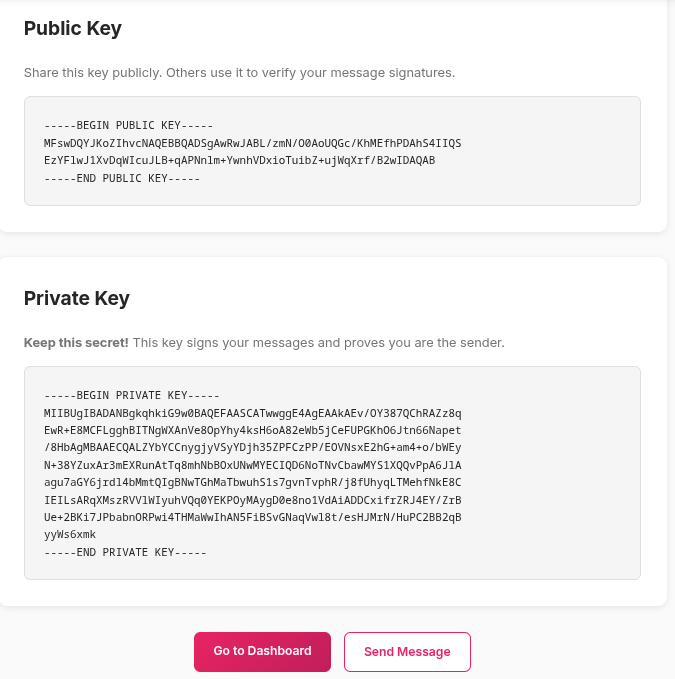Viewport: 675px width, 679px height.
Task: Click the private key line starting with /8HbAgMBAAECQALZ
Action: 252,447
